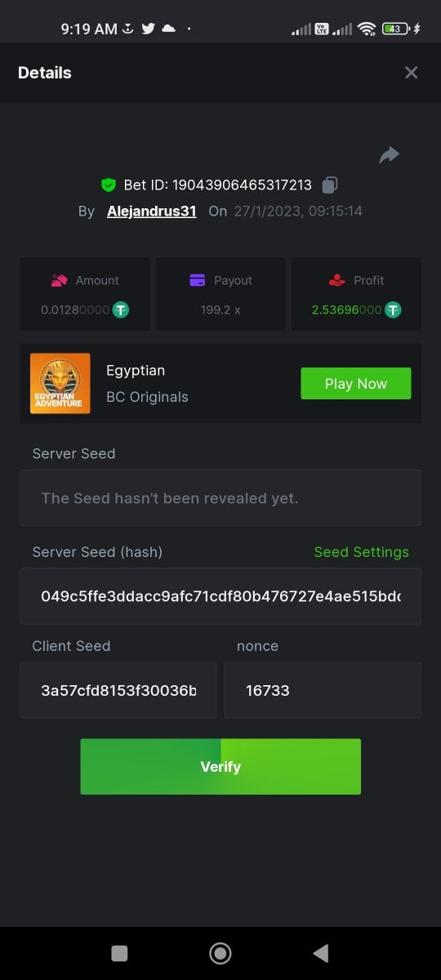Tap the Android back triangle
This screenshot has height=980, width=441.
tap(321, 953)
